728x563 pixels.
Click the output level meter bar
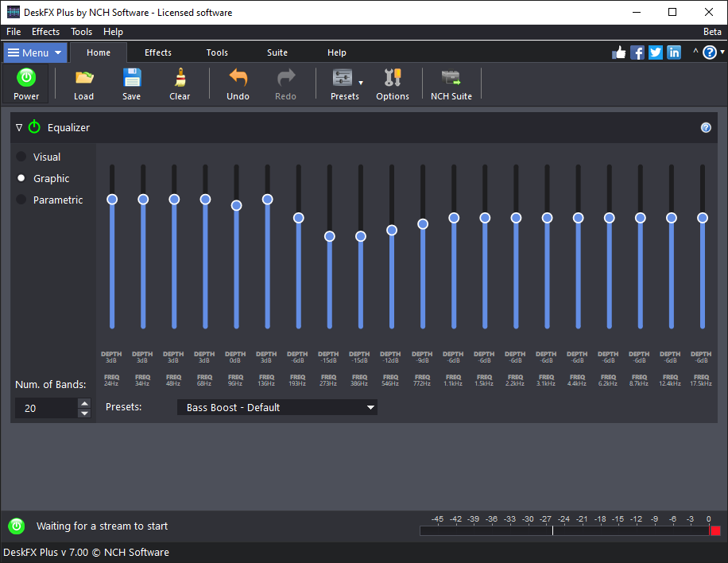(564, 530)
